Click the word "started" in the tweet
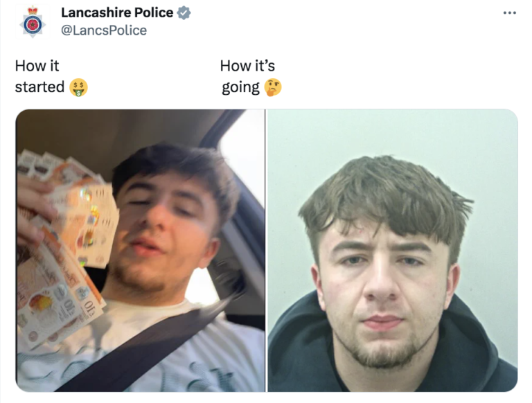This screenshot has width=532, height=403. [39, 87]
